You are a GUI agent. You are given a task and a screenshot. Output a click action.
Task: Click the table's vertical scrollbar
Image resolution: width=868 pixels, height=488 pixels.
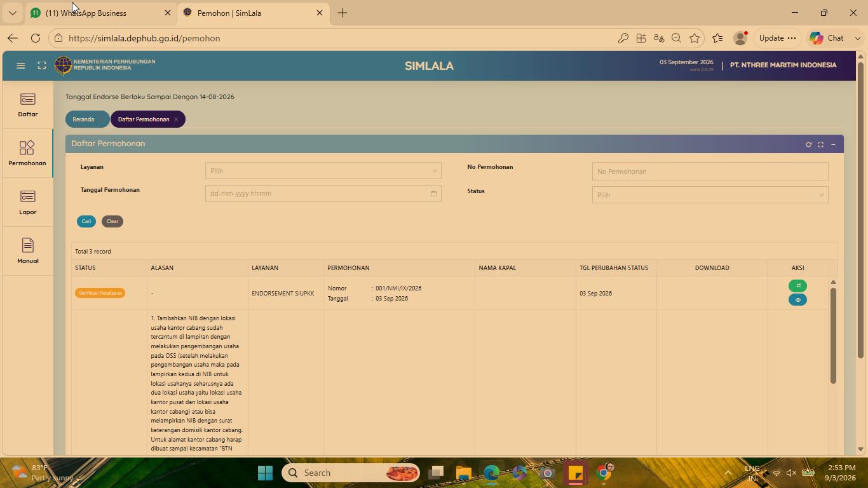click(x=833, y=335)
